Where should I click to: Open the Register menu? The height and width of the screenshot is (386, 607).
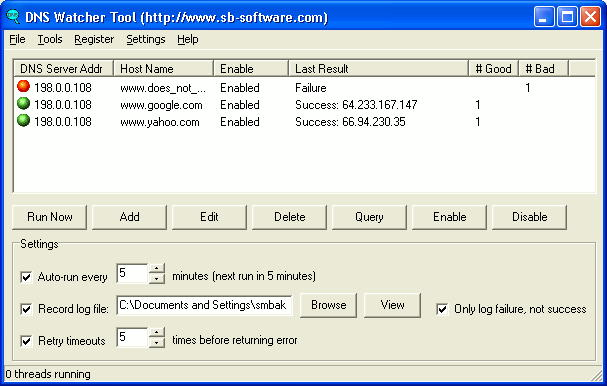pyautogui.click(x=94, y=39)
